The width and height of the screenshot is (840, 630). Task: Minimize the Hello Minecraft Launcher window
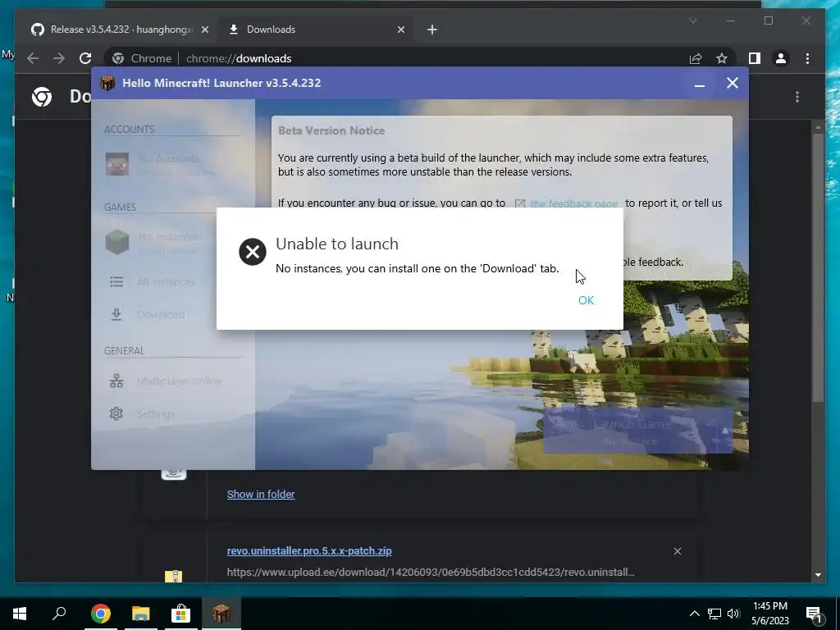point(699,84)
